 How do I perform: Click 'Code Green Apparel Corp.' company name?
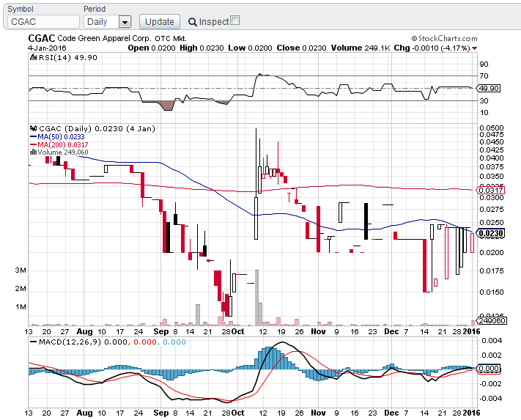(x=104, y=39)
